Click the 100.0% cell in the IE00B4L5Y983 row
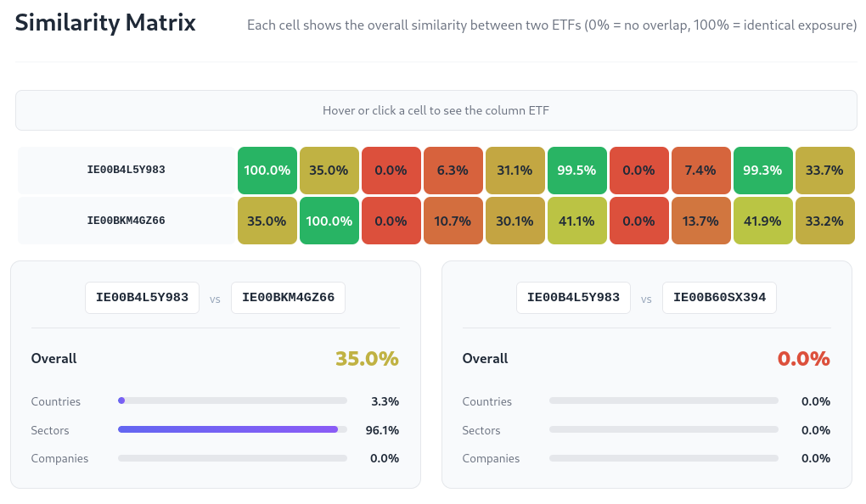Viewport: 866px width, 504px height. (267, 170)
